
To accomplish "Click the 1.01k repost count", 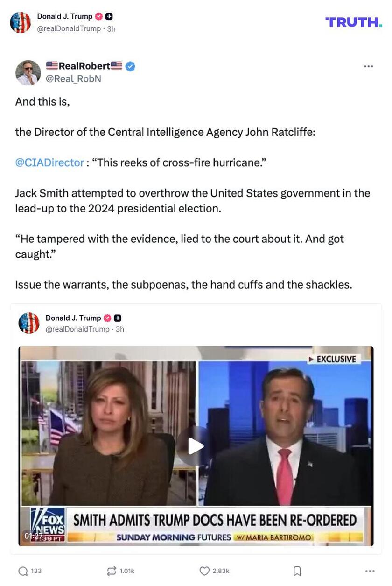I will coord(127,571).
